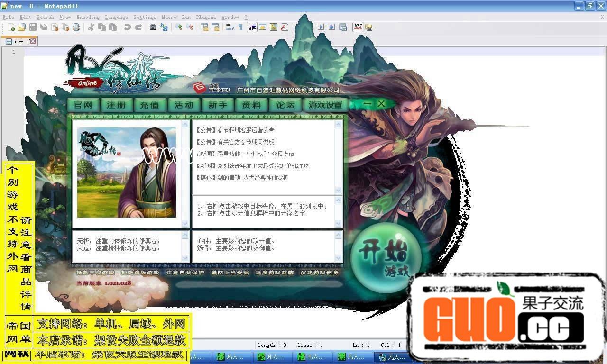Image resolution: width=607 pixels, height=364 pixels.
Task: Click the 官网 launcher button
Action: click(x=83, y=105)
